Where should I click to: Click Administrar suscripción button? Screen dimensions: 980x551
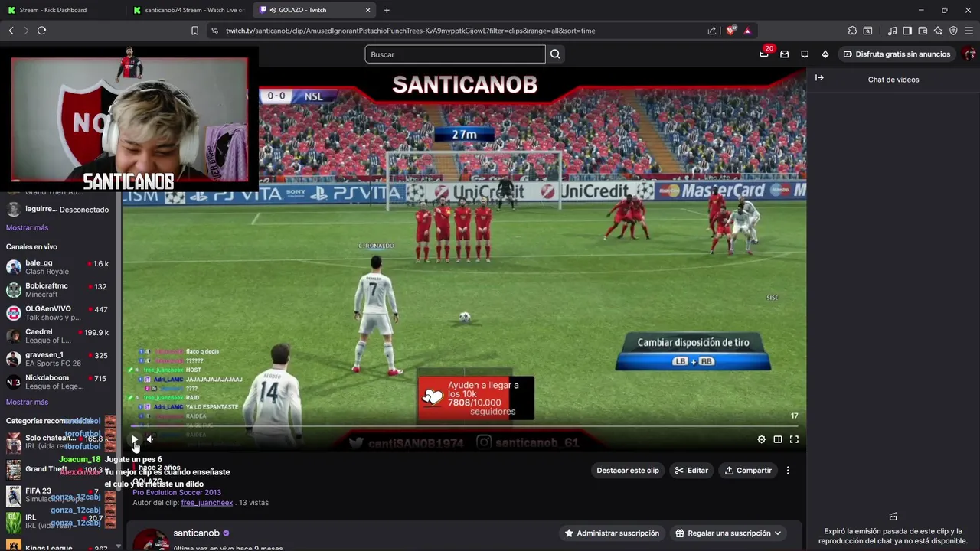[612, 533]
